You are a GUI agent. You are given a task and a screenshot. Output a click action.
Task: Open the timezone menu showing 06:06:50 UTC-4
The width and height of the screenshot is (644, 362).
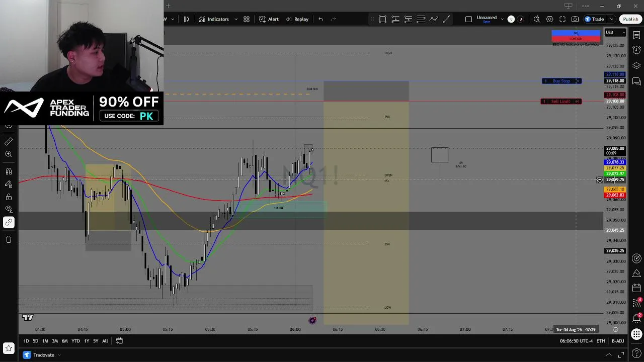click(x=576, y=341)
